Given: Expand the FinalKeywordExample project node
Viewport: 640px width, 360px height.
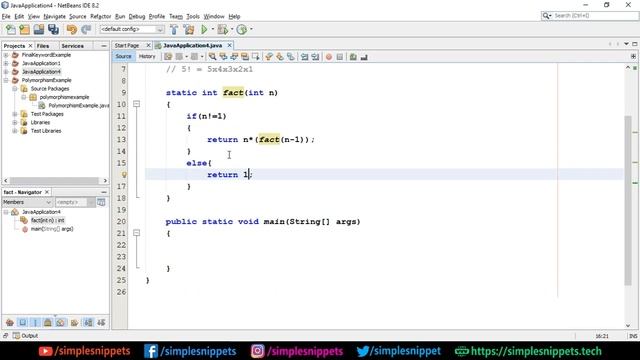Looking at the screenshot, I should point(6,55).
